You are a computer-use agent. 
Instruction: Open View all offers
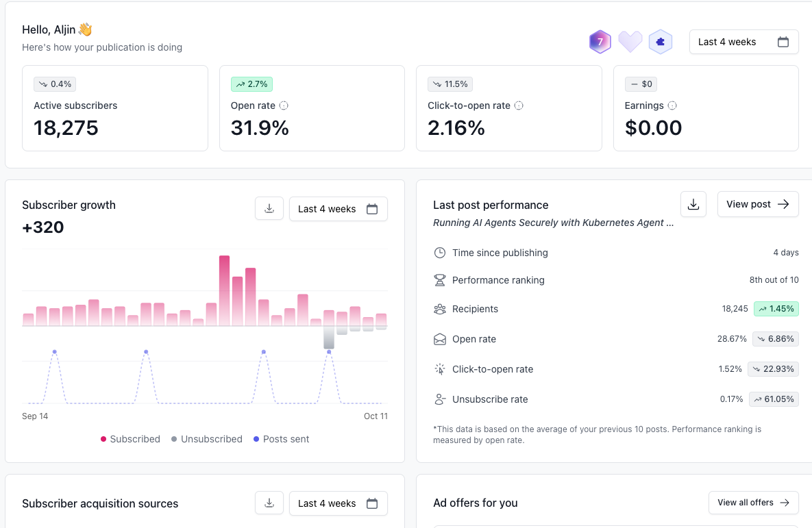coord(754,503)
